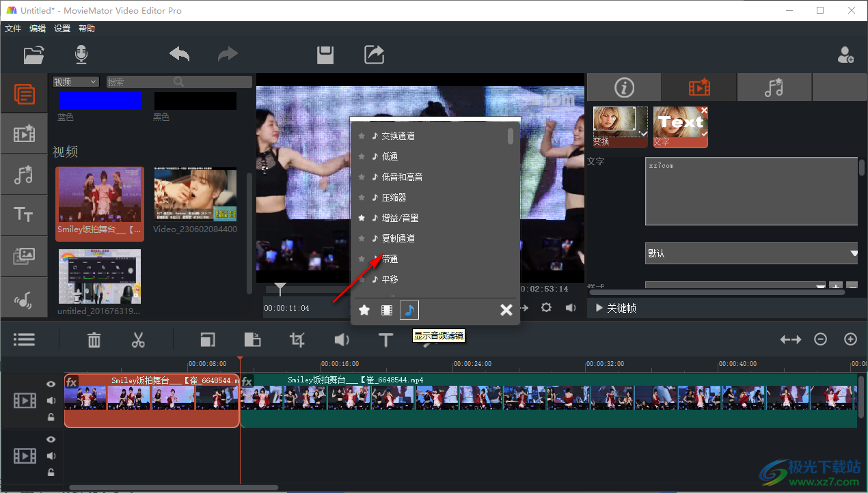Unfavorite the 增益/音量 filter star
Image resolution: width=868 pixels, height=493 pixels.
point(362,218)
